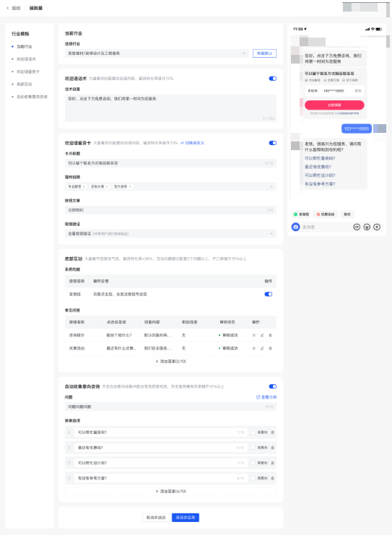Select 当前行业 in the sidebar
The width and height of the screenshot is (392, 535).
tap(25, 46)
